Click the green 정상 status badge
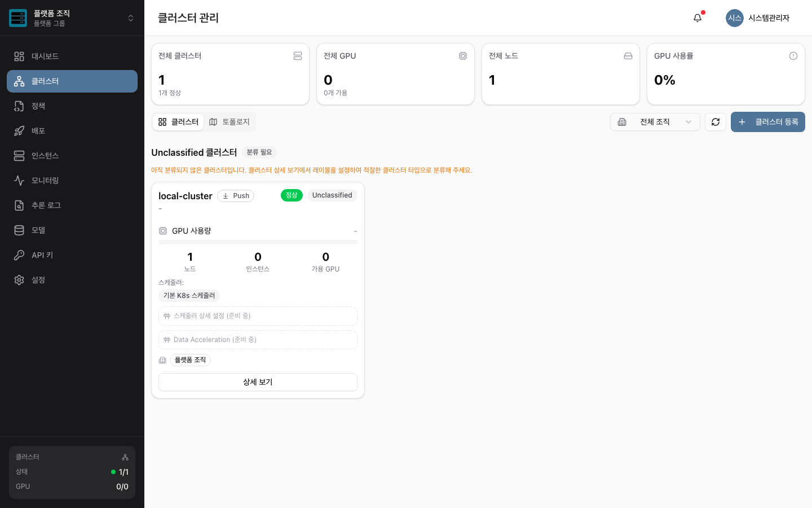This screenshot has width=812, height=508. coord(292,195)
